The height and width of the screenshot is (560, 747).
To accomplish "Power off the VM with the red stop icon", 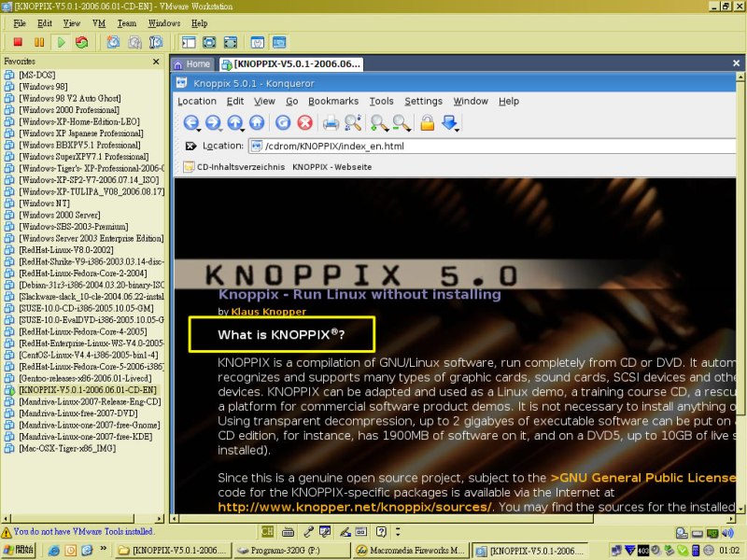I will coord(18,42).
